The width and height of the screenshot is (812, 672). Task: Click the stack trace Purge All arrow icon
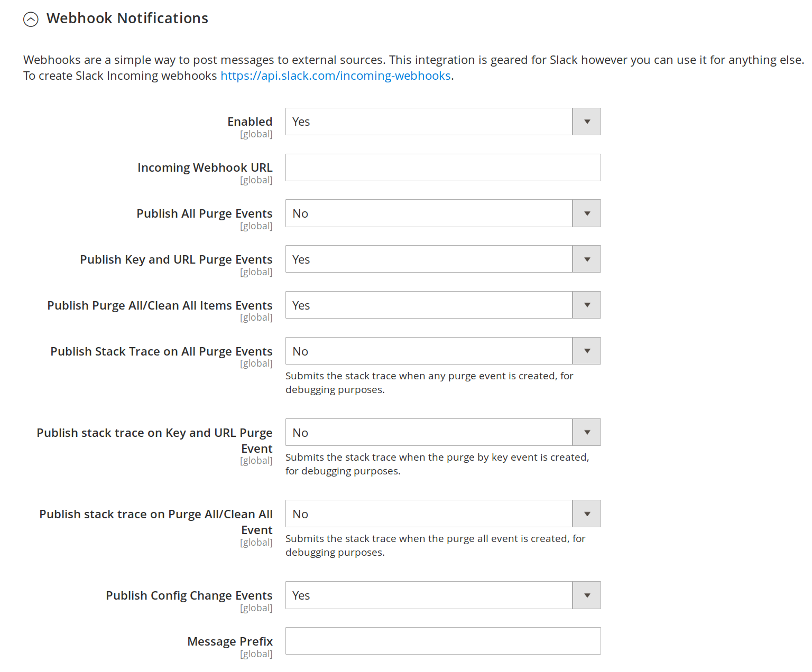[x=586, y=514]
